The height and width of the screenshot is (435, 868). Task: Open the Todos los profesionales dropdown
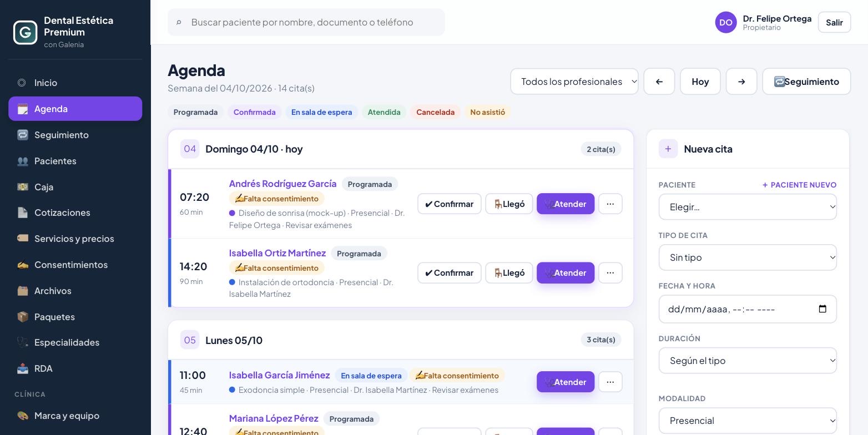click(574, 82)
